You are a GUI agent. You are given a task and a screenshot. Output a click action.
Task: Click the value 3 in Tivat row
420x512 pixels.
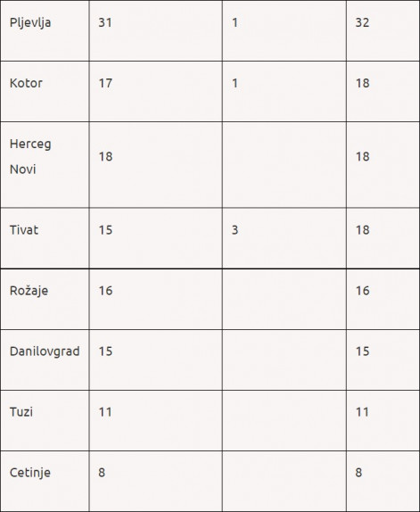tap(235, 230)
